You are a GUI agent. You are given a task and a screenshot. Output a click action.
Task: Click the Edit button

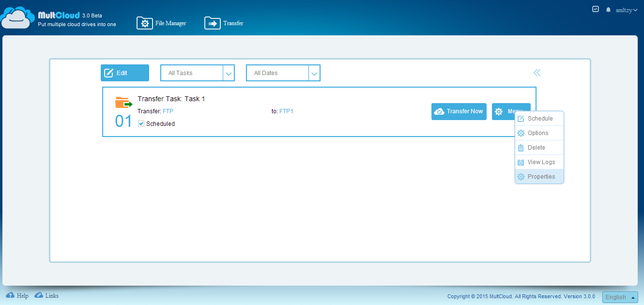coord(125,73)
